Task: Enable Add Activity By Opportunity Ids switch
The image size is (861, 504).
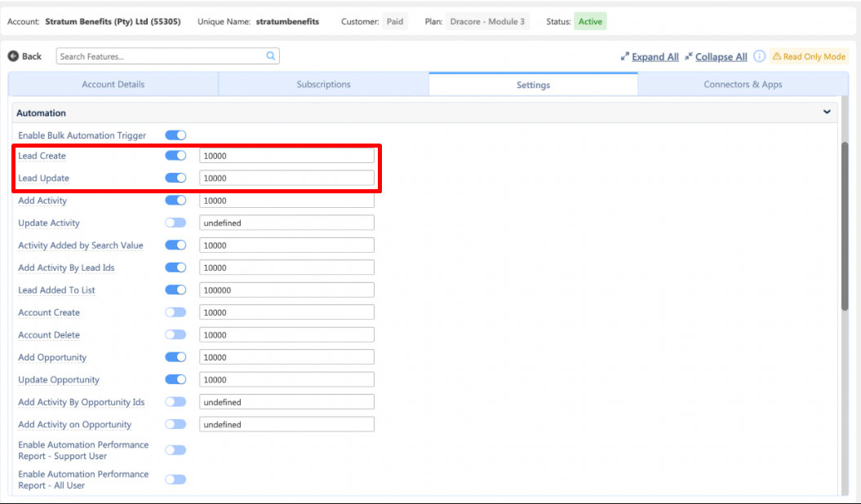Action: click(175, 402)
